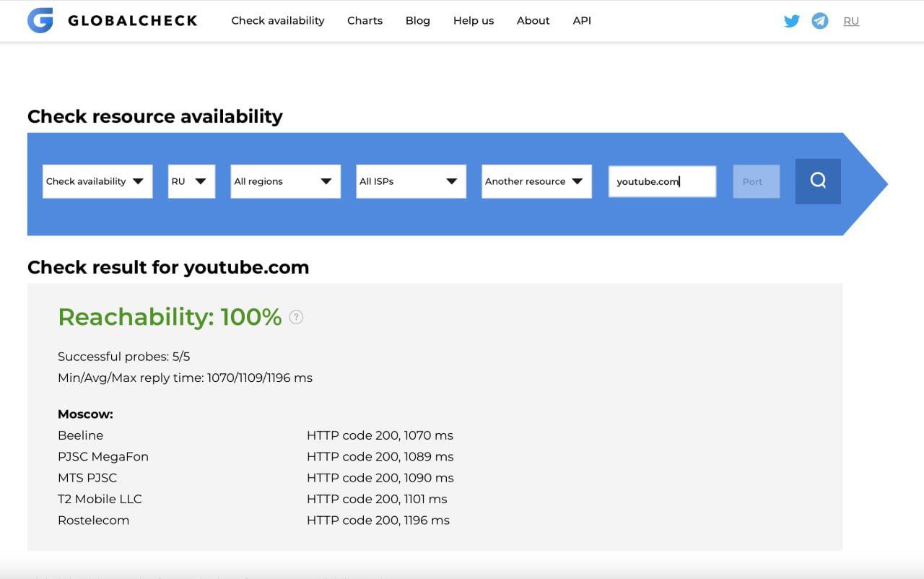Image resolution: width=924 pixels, height=579 pixels.
Task: Visit the About page
Action: 533,21
